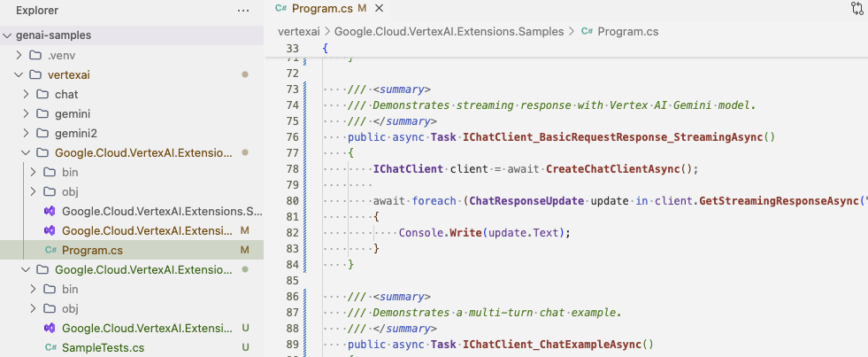Screen dimensions: 868x357
Task: Switch to the Program.cs editor tab
Action: 322,9
